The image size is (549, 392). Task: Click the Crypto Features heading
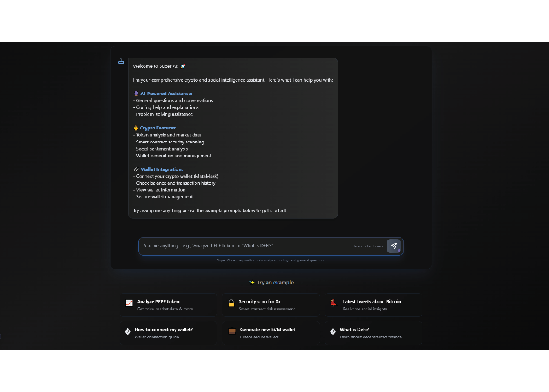[x=158, y=128]
